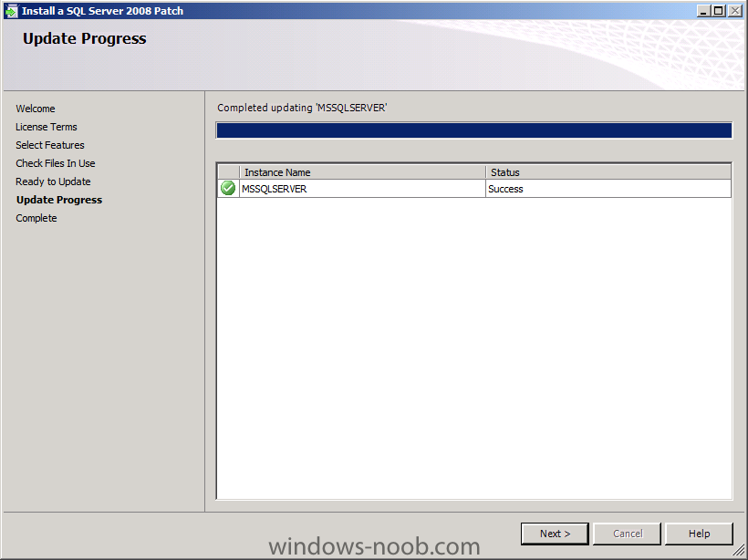Maximize the patch installer window

pyautogui.click(x=719, y=11)
